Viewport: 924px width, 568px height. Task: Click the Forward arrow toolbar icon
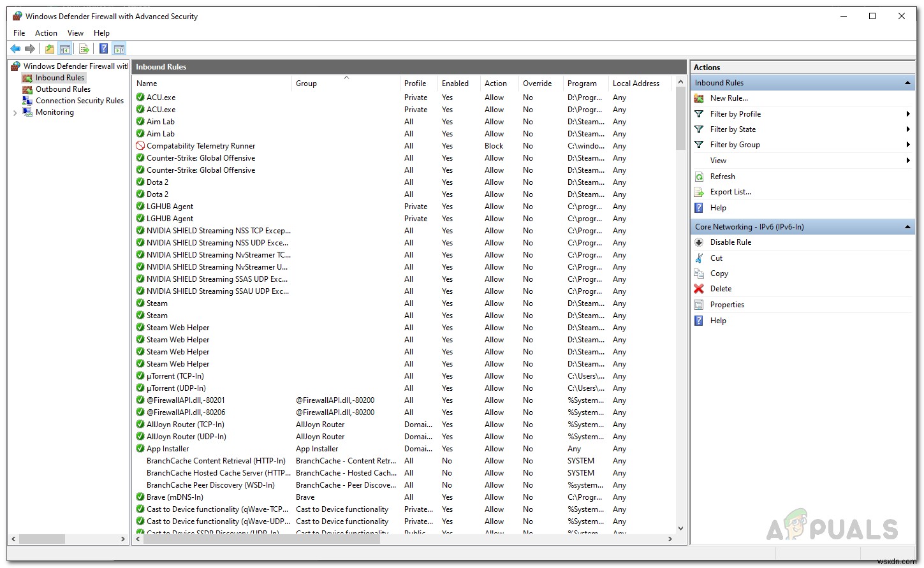30,48
